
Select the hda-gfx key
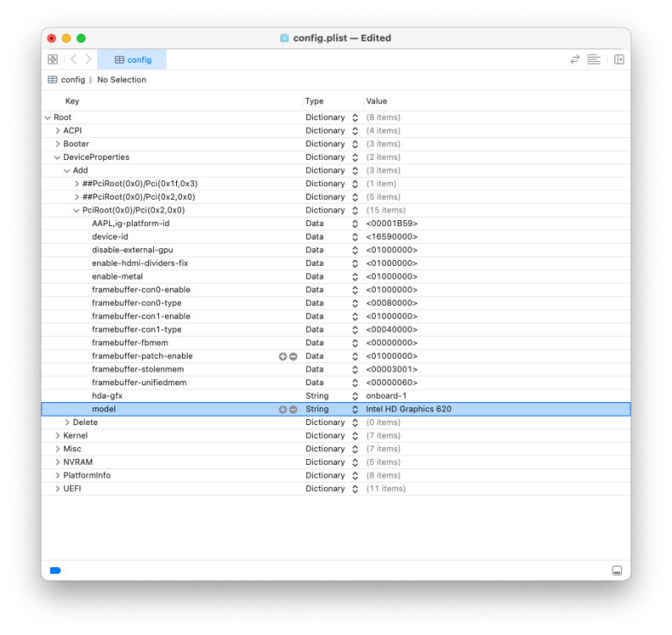[x=107, y=395]
